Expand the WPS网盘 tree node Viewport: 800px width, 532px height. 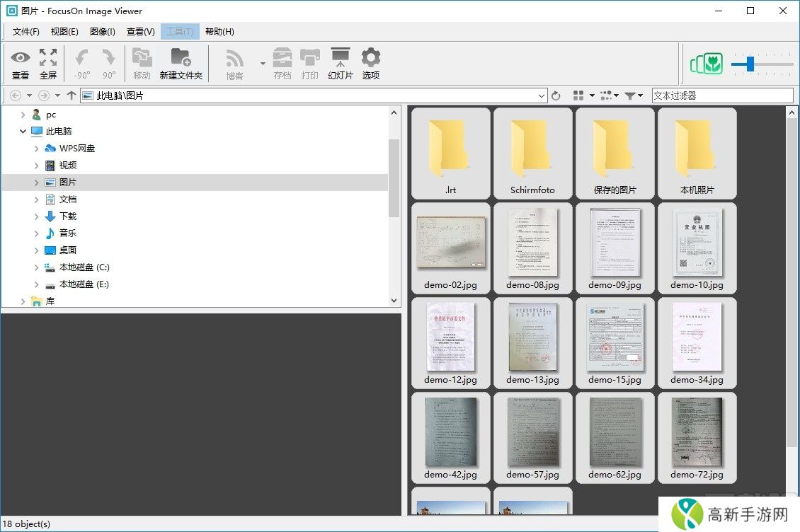(x=37, y=149)
